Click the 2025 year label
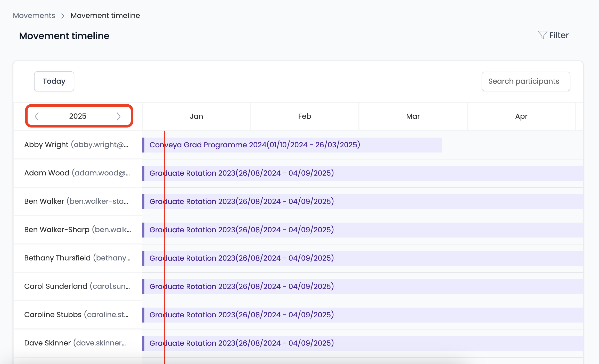The width and height of the screenshot is (599, 364). [78, 116]
